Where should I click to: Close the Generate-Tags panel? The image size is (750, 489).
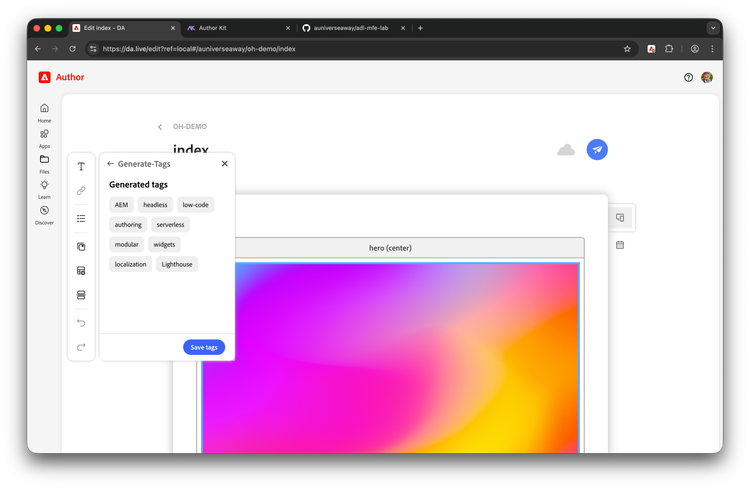pyautogui.click(x=224, y=163)
